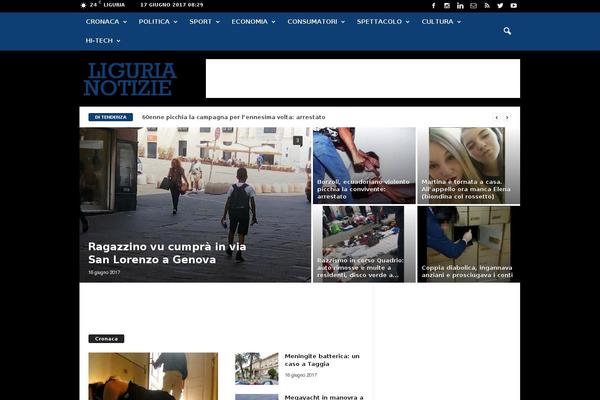Click the Liguria weather location text
Image resolution: width=600 pixels, height=400 pixels.
114,5
